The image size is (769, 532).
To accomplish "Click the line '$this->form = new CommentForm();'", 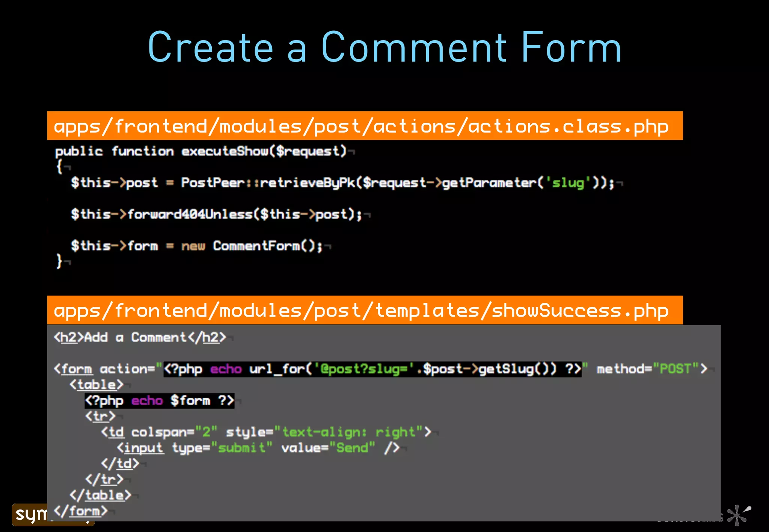I will coord(197,246).
